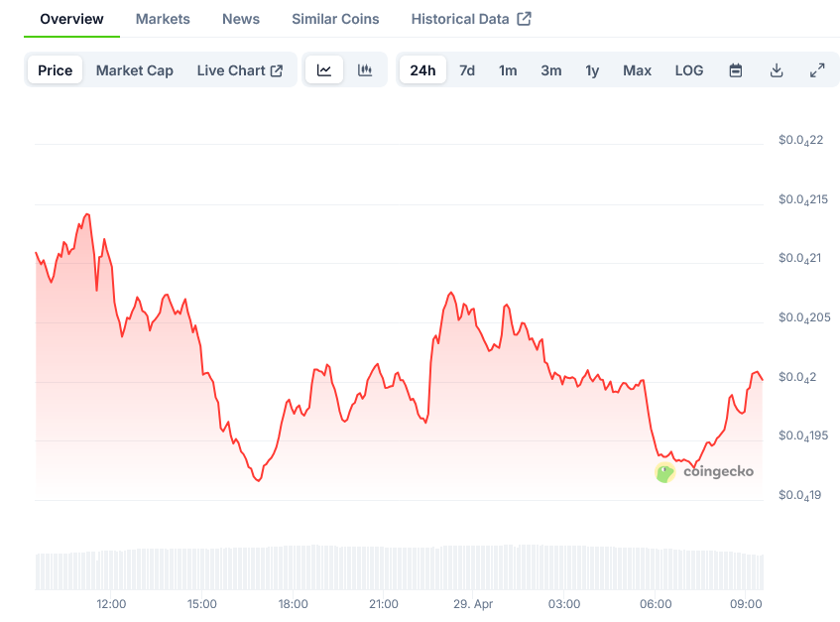The height and width of the screenshot is (622, 840).
Task: Go to the Markets tab
Action: point(163,19)
